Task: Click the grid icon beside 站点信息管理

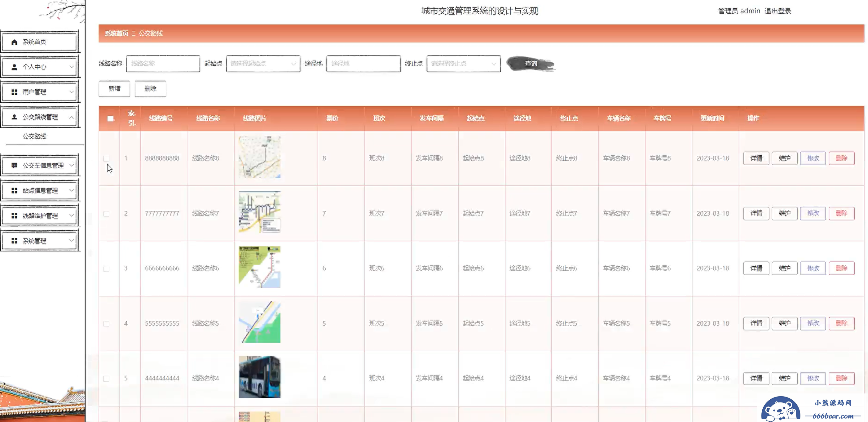Action: click(14, 191)
